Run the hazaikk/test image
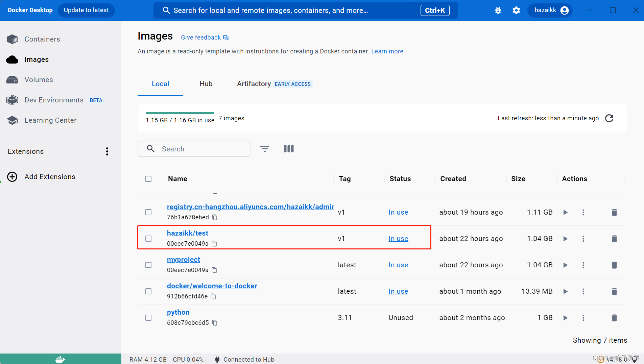The width and height of the screenshot is (644, 364). point(565,239)
